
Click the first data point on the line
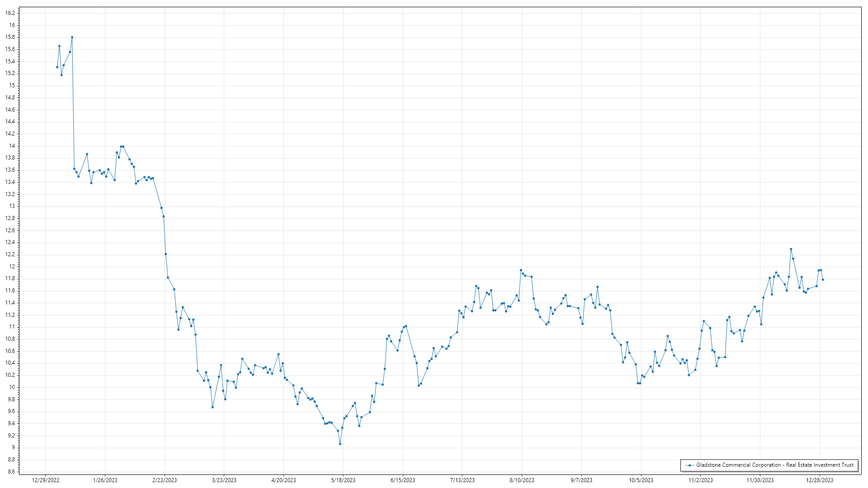point(57,67)
